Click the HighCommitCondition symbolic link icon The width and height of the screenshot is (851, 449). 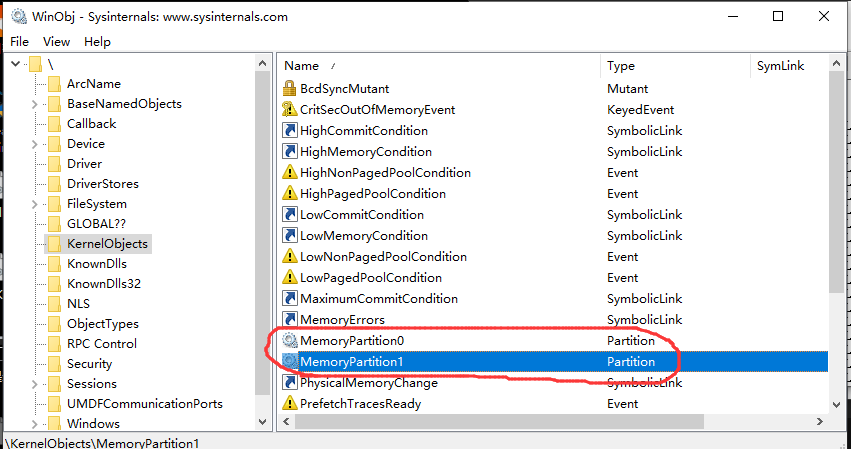pos(291,131)
